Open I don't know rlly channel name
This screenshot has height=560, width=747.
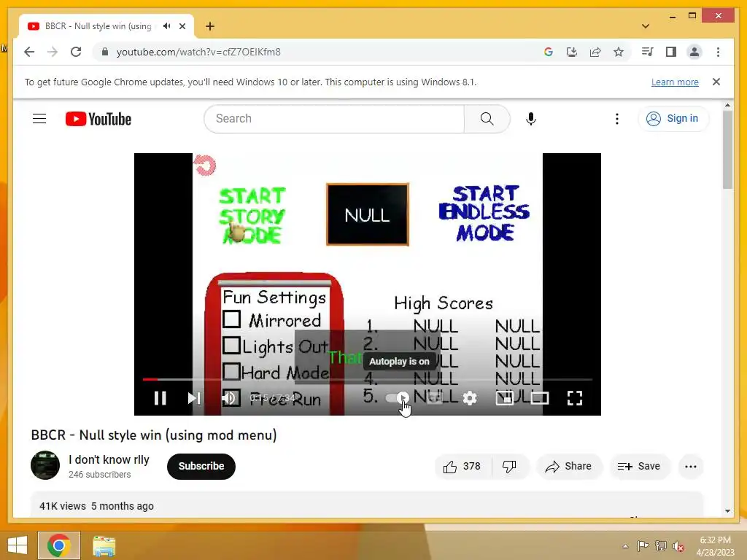pos(109,459)
